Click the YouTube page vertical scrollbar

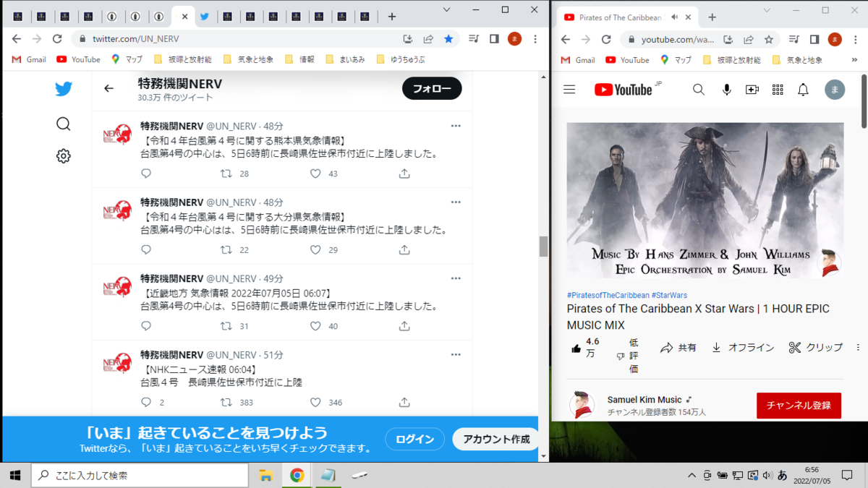[x=864, y=100]
